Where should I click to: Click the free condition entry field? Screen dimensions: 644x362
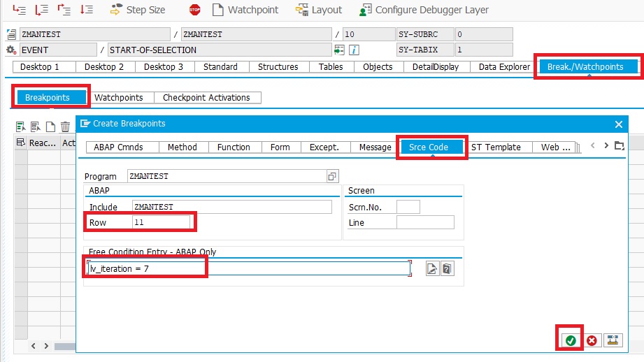click(249, 269)
